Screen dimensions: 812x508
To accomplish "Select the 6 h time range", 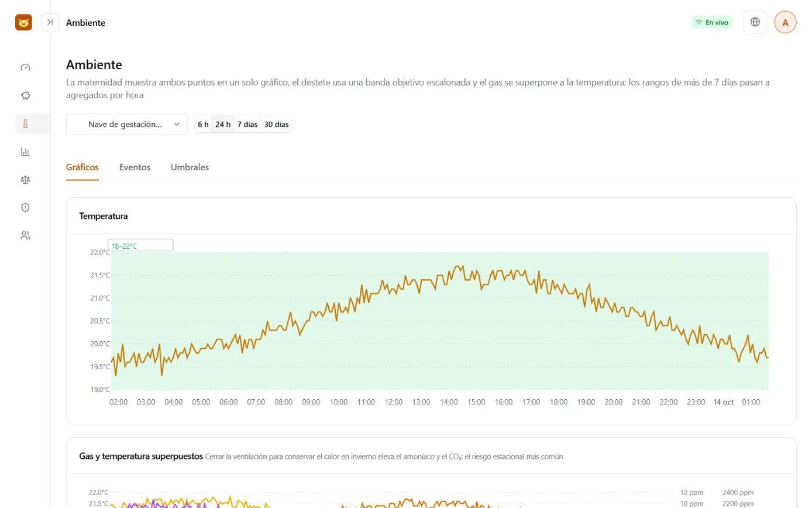I will 203,124.
